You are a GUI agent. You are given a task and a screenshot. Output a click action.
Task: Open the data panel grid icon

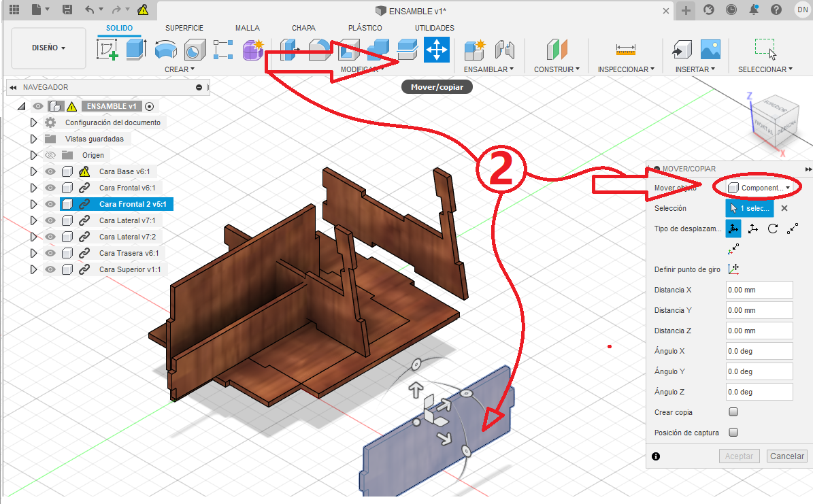[x=14, y=10]
